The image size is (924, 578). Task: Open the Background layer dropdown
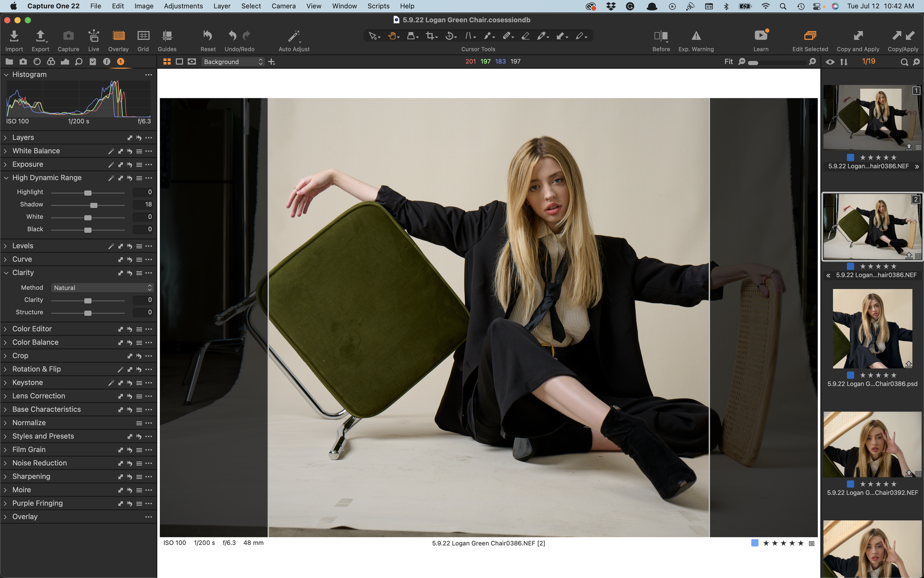coord(232,61)
